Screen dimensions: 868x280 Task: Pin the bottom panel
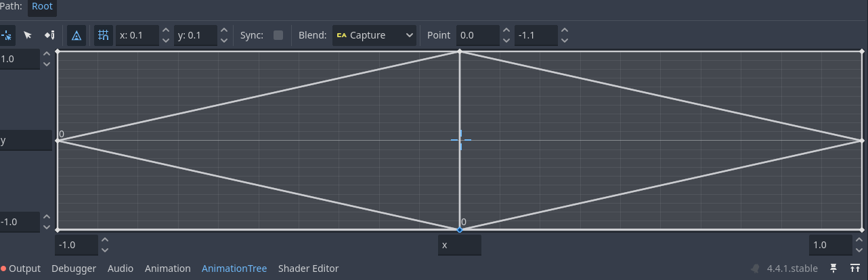pyautogui.click(x=833, y=269)
